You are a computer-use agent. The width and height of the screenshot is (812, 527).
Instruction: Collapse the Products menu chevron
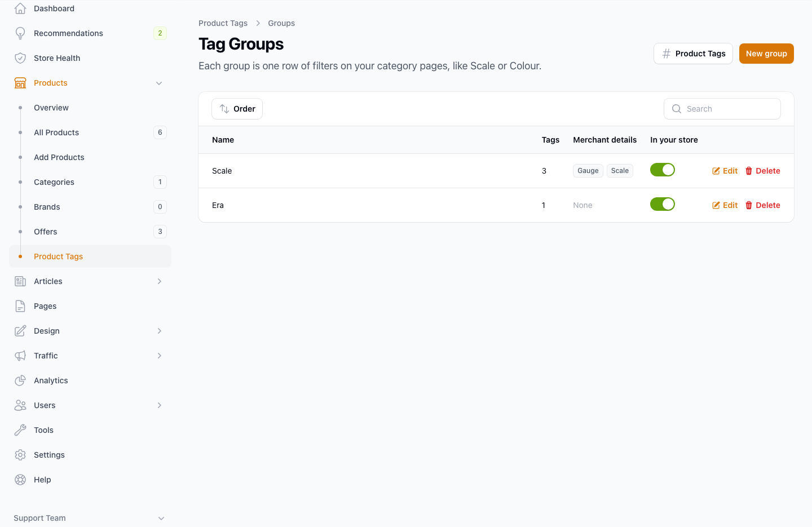pyautogui.click(x=159, y=83)
